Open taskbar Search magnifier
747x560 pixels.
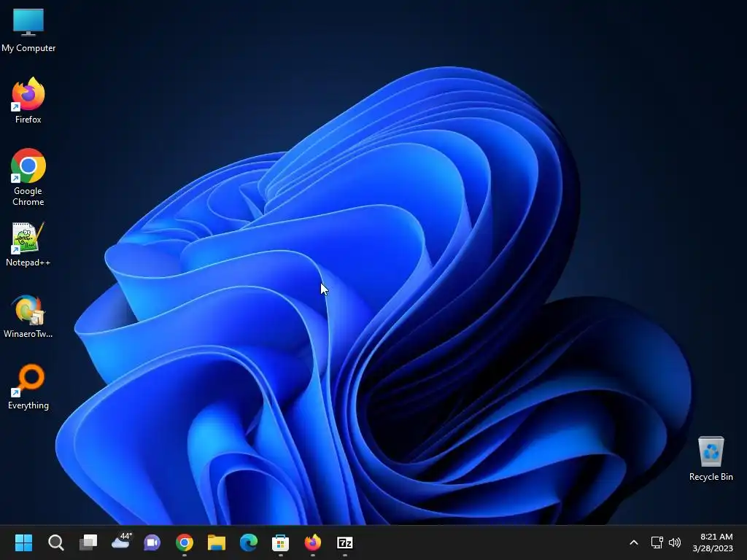[55, 542]
